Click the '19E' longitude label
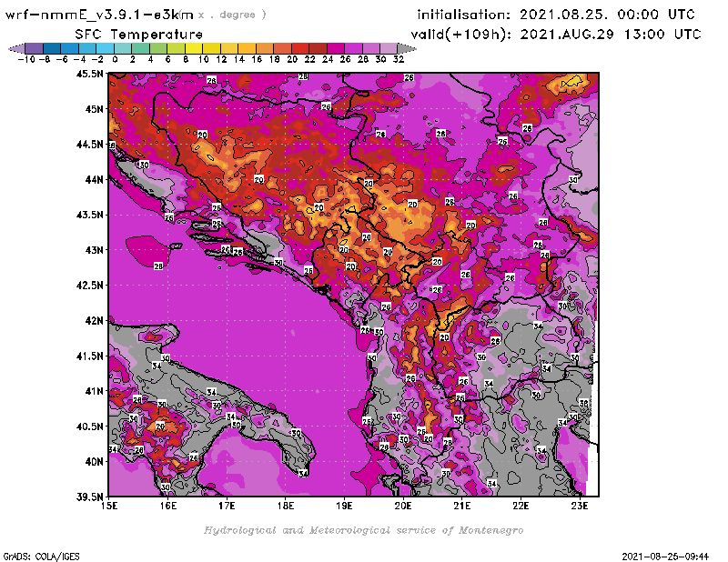 coord(344,506)
